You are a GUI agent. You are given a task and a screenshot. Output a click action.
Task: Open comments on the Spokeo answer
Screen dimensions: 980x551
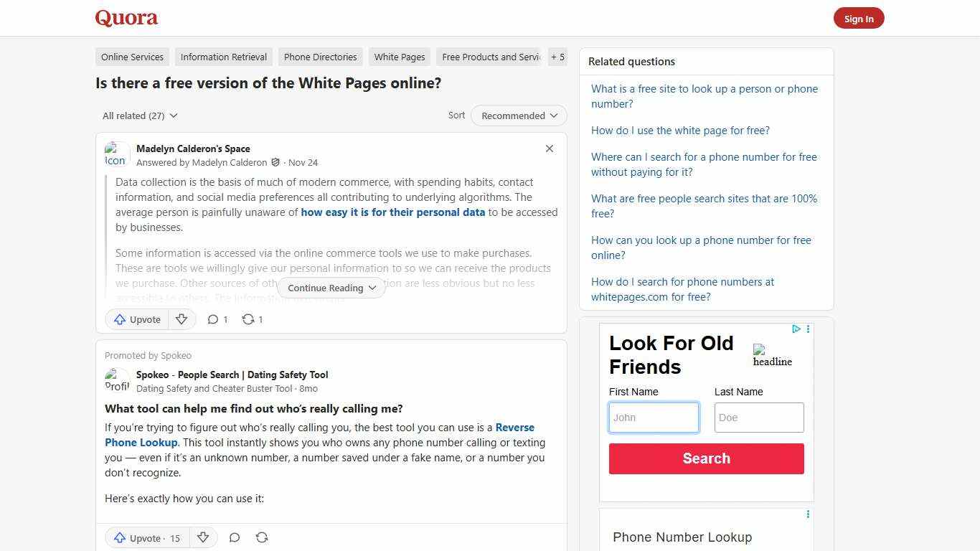[235, 537]
